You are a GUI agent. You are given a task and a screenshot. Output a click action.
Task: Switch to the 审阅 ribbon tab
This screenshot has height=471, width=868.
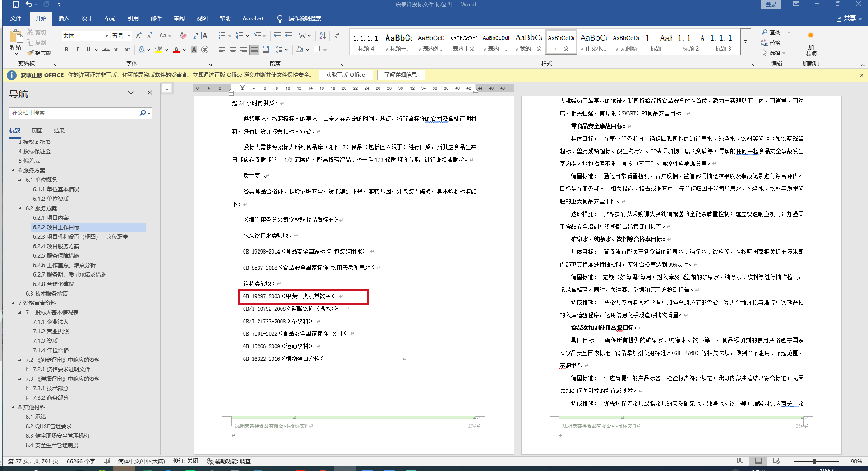[x=179, y=18]
